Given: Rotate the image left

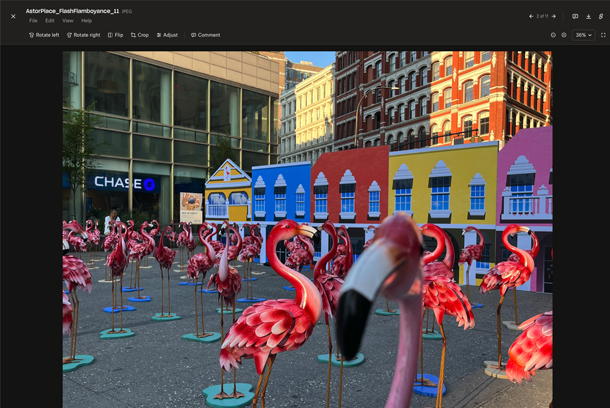Looking at the screenshot, I should pyautogui.click(x=44, y=35).
